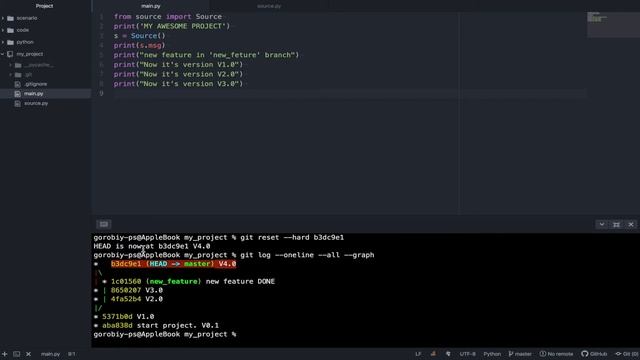Click the 'MY AWESOME PROJECT' print line
Screen dimensions: 640x360
click(x=172, y=26)
